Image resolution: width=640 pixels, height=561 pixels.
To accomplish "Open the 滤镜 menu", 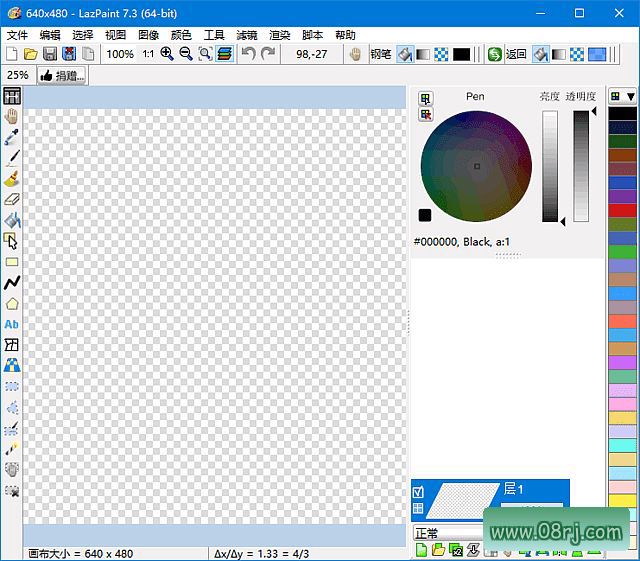I will tap(246, 34).
